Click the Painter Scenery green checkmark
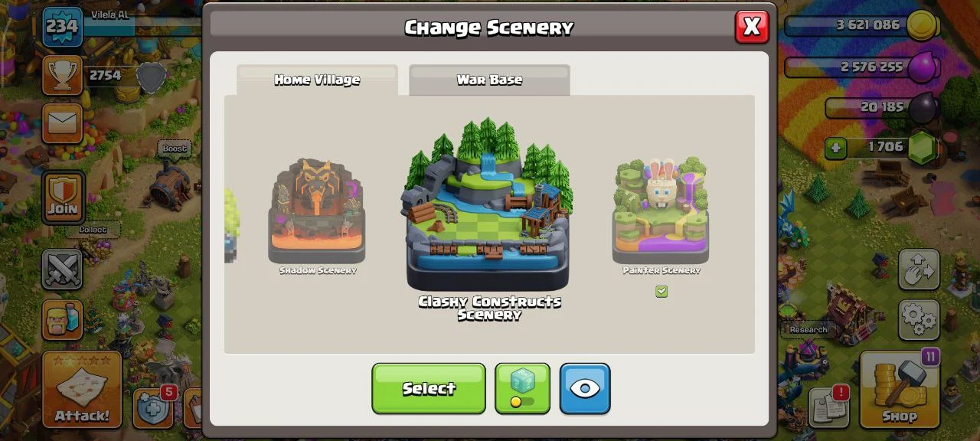 [661, 292]
